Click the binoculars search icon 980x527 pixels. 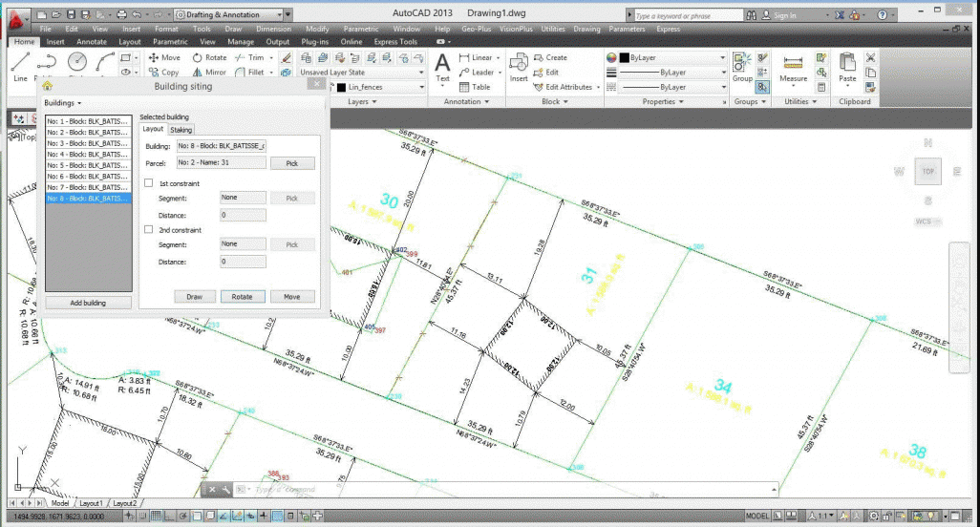coord(752,15)
